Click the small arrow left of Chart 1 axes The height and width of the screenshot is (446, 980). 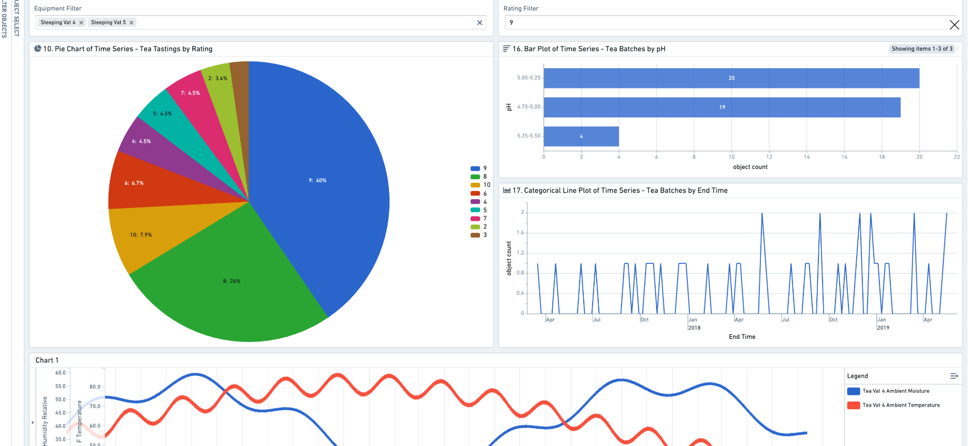tap(33, 423)
